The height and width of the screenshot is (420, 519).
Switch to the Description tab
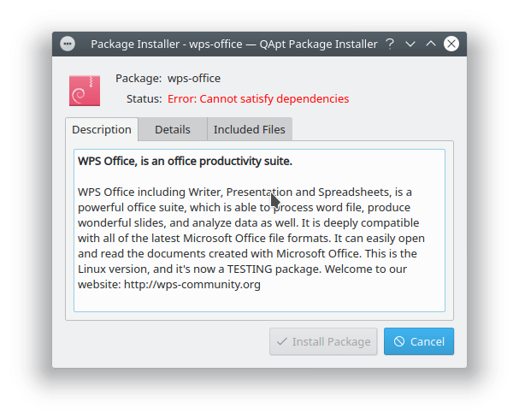[x=101, y=130]
